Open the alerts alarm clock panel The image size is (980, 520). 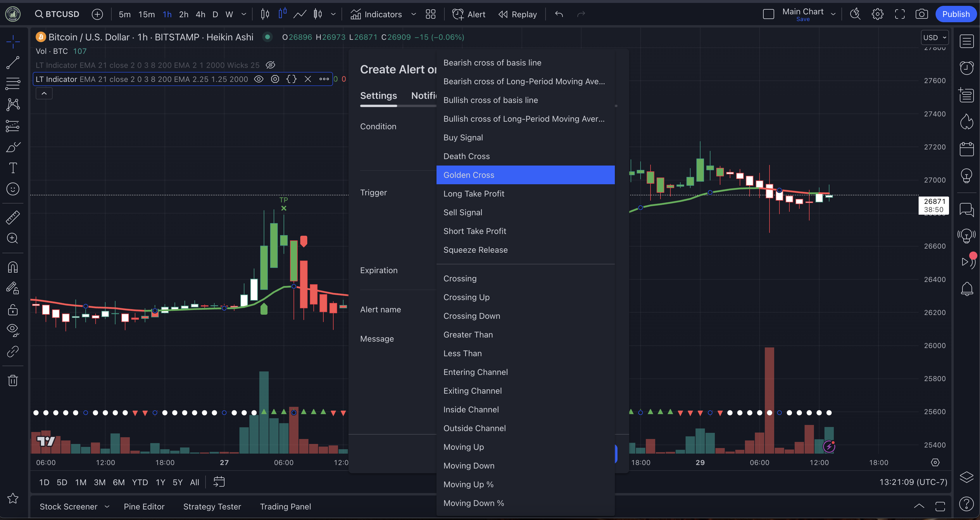coord(967,68)
